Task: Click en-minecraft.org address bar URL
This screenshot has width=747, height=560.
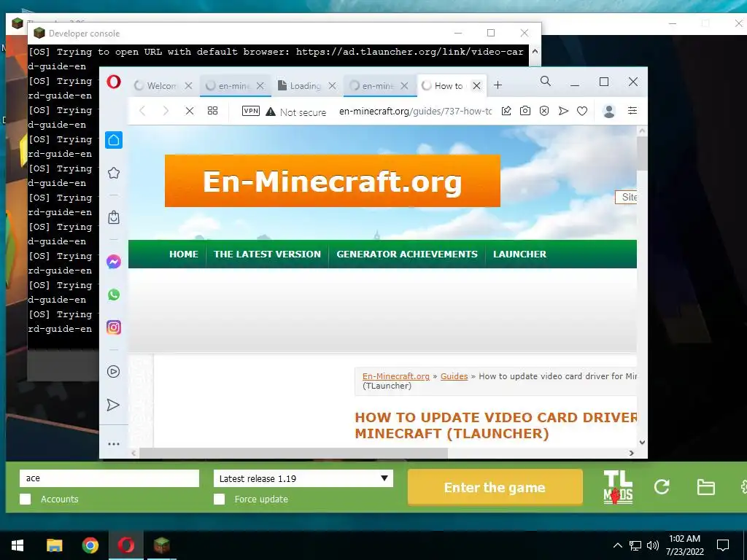Action: (x=415, y=111)
